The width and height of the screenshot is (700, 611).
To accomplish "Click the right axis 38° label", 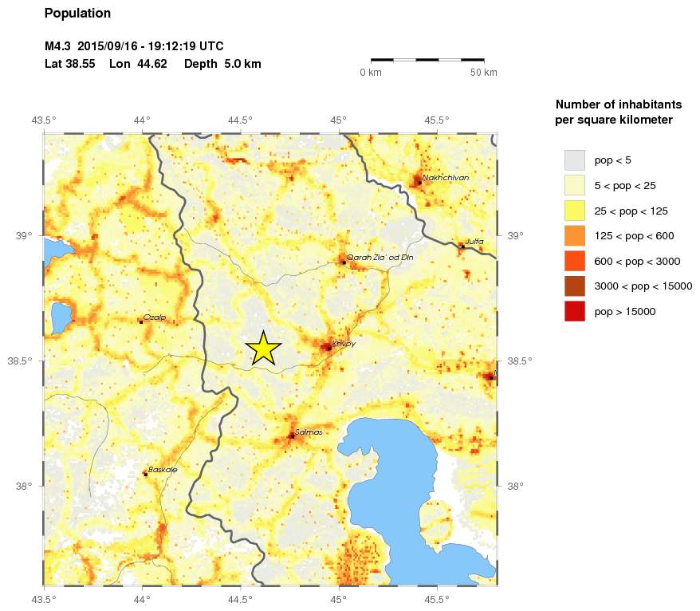I will 515,486.
